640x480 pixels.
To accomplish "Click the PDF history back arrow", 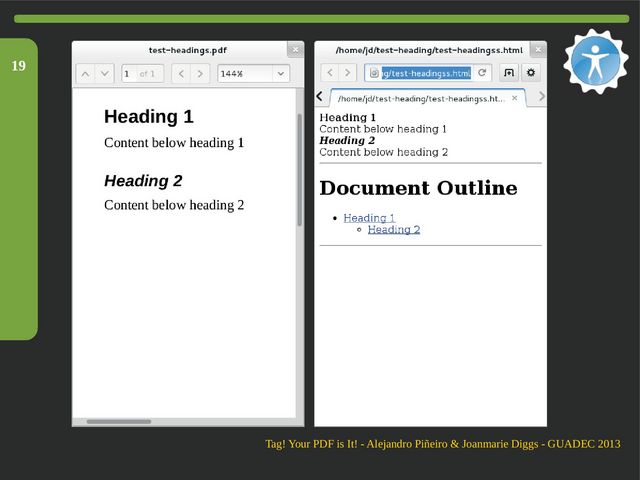I will coord(181,73).
